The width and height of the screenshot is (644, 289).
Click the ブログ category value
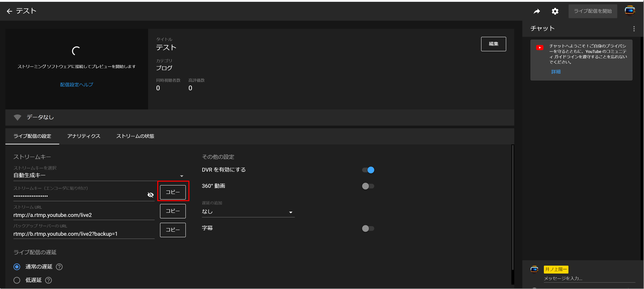(x=164, y=68)
